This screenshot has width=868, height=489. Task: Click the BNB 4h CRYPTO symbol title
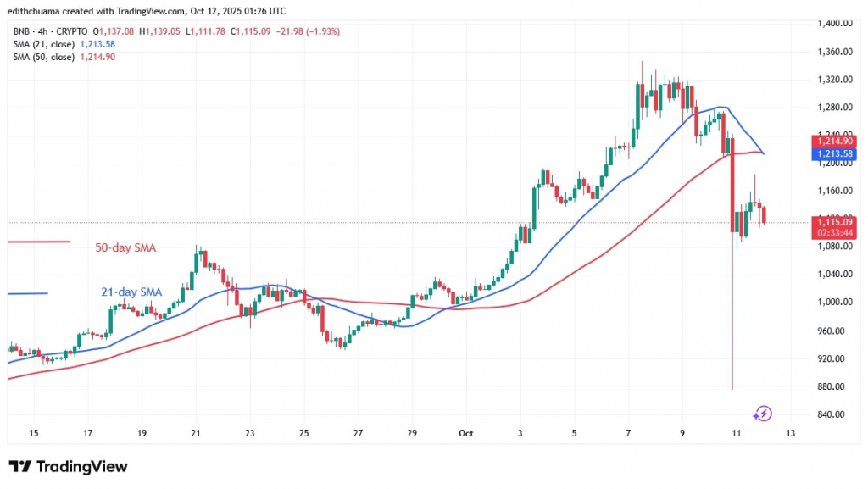45,31
